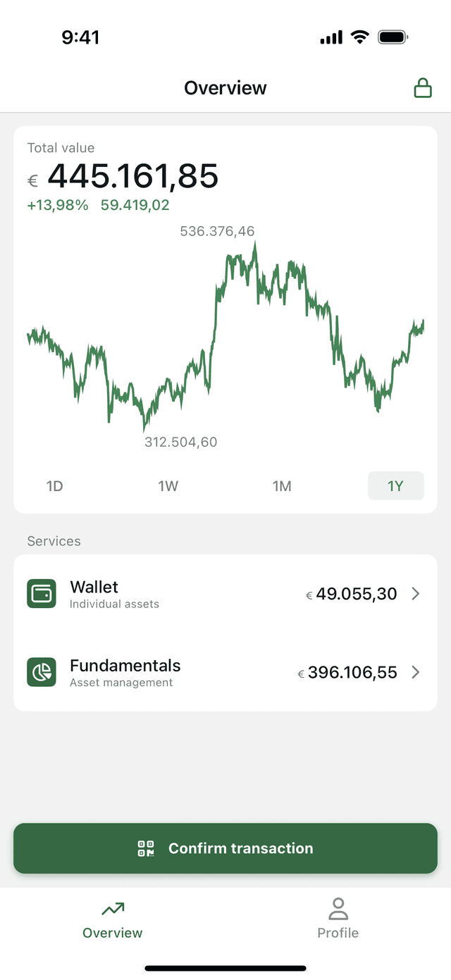Screen dimensions: 451x980
Task: Switch chart range to 1M
Action: (282, 486)
